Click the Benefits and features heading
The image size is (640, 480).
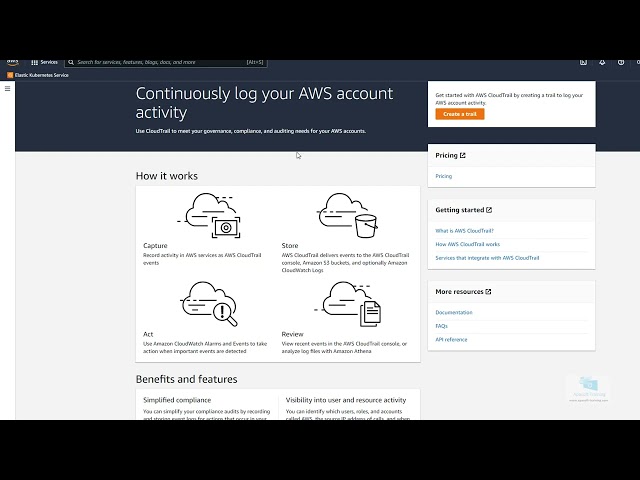(x=187, y=379)
